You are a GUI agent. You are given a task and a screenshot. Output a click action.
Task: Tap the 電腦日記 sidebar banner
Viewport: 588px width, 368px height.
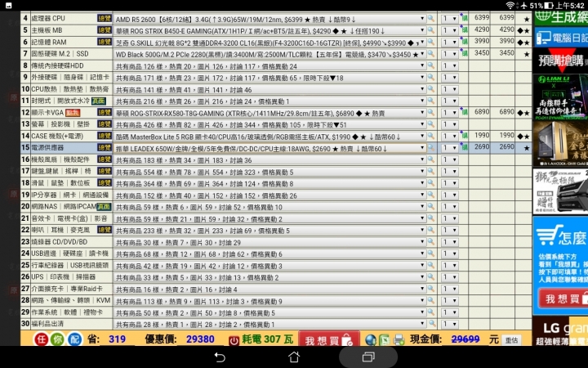tap(560, 37)
